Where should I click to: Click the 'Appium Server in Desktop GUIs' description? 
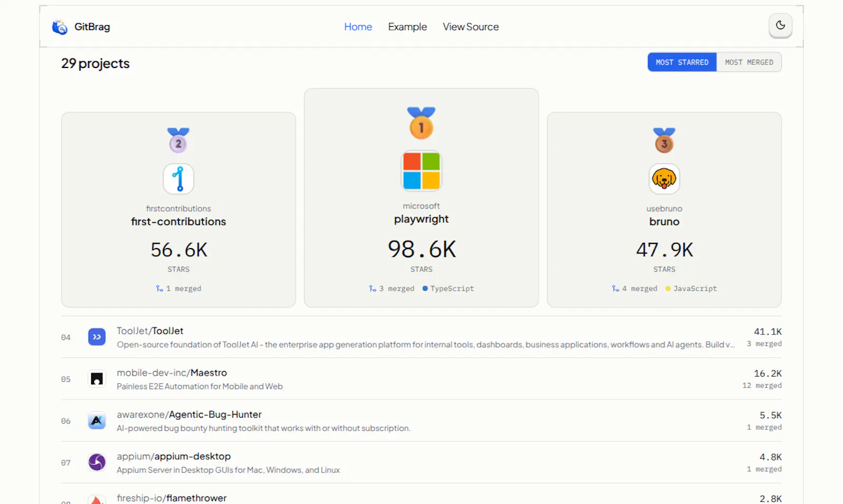(x=228, y=470)
